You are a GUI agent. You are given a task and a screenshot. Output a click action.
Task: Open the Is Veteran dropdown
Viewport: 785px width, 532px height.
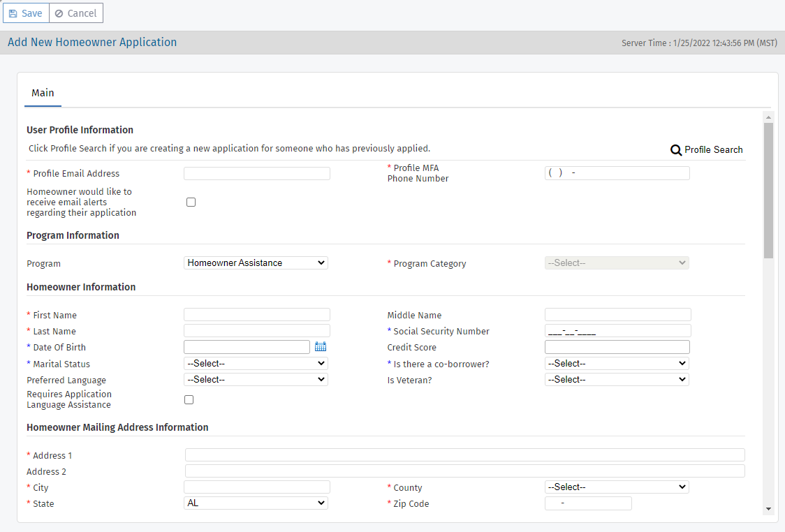616,380
